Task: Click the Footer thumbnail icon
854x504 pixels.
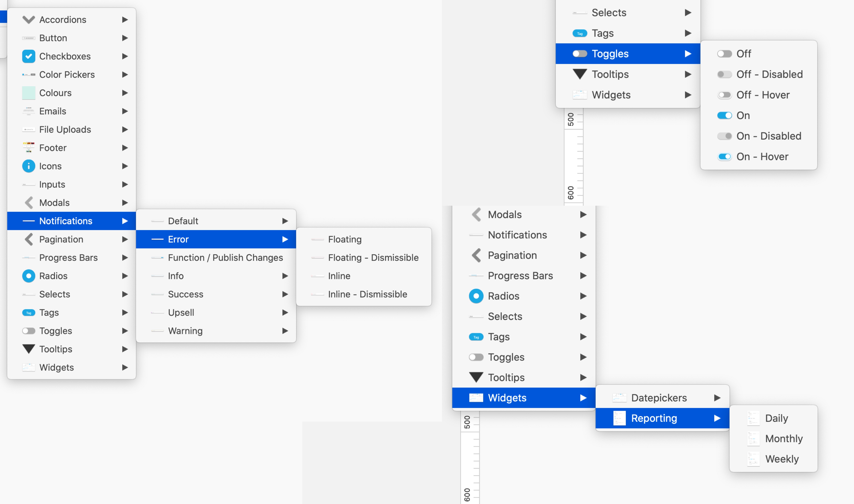Action: [29, 148]
